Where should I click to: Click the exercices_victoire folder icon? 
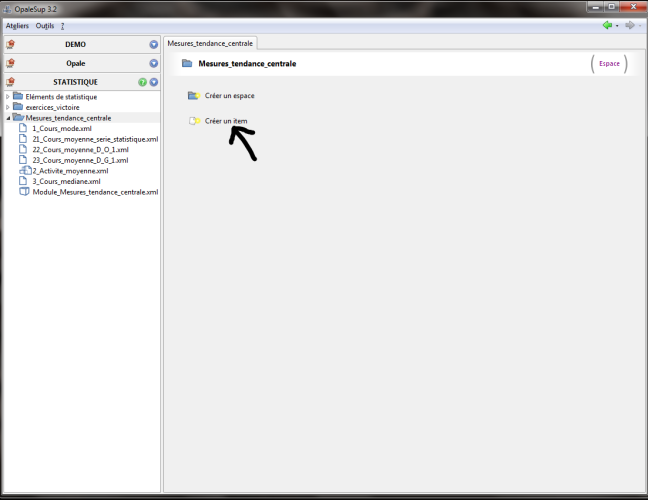[x=18, y=107]
